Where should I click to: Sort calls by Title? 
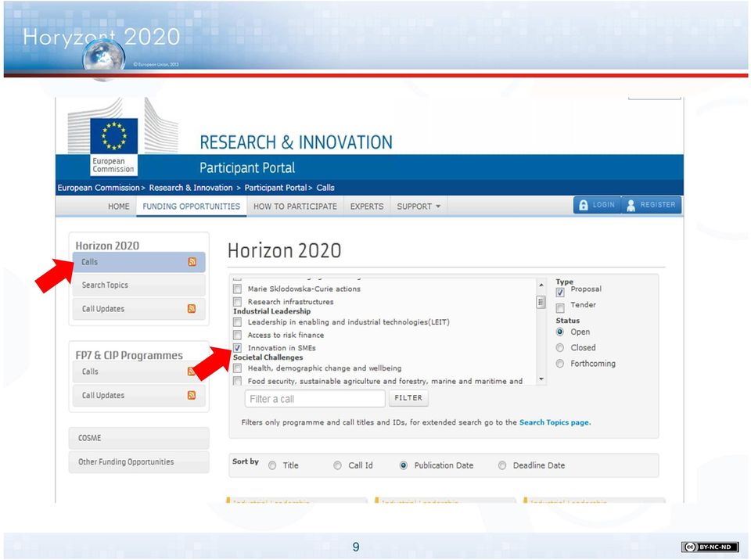(x=272, y=465)
